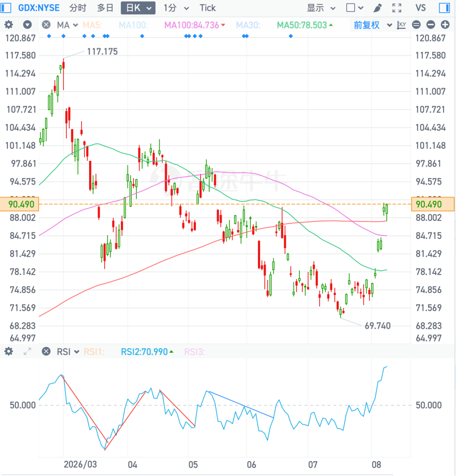Zoom in chart with plus circle
This screenshot has height=476, width=456.
coord(445,24)
